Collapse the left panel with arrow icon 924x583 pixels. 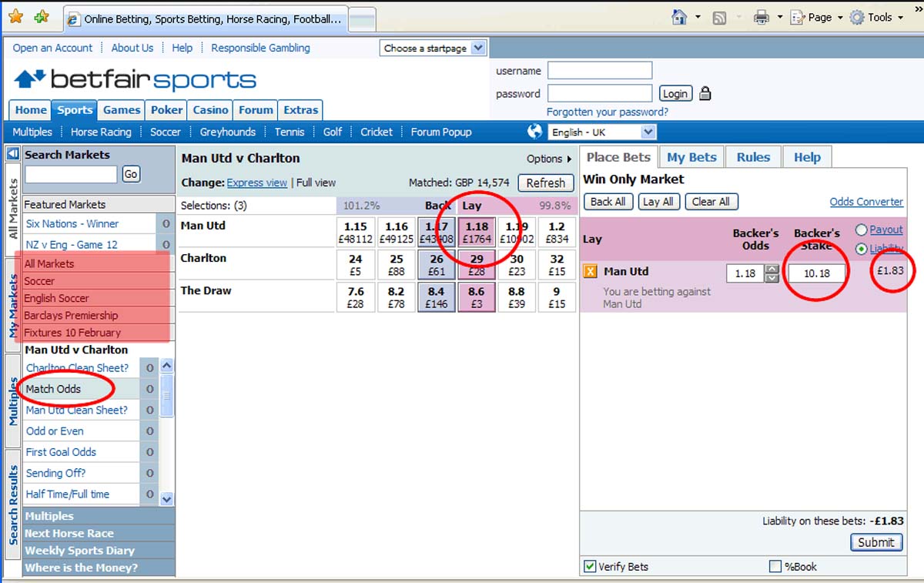12,154
